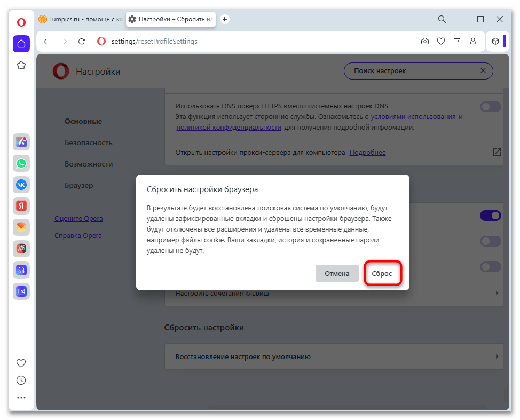
Task: Open VK messenger sidebar icon
Action: pyautogui.click(x=21, y=185)
